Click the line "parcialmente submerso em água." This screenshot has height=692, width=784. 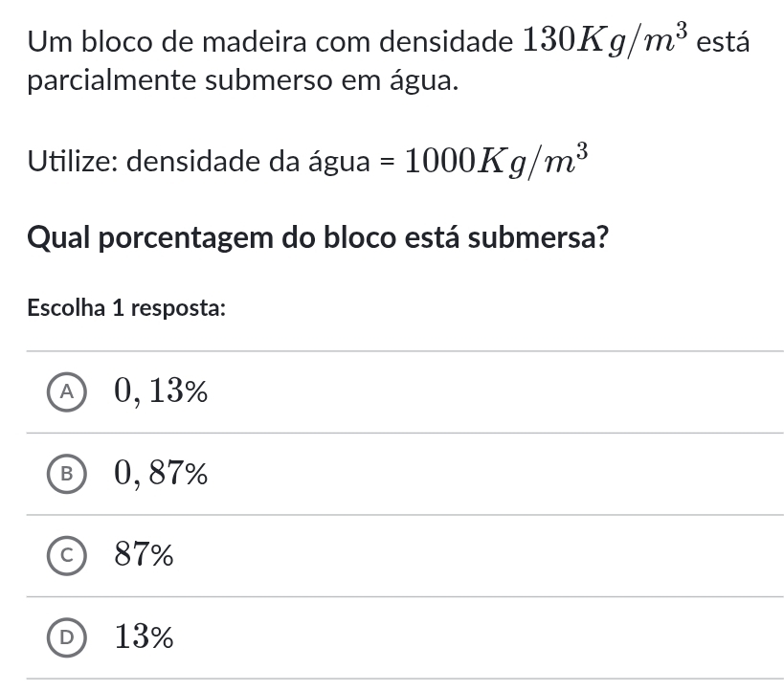point(243,81)
